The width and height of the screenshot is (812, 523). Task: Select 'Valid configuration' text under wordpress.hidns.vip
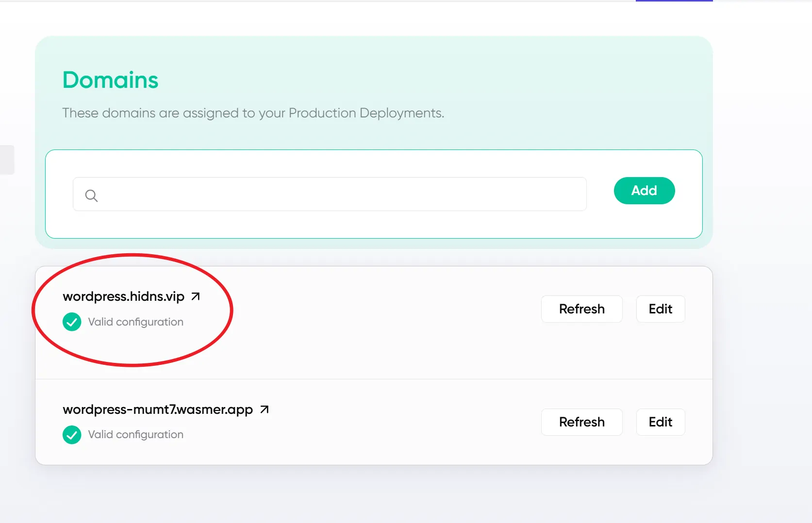tap(135, 322)
